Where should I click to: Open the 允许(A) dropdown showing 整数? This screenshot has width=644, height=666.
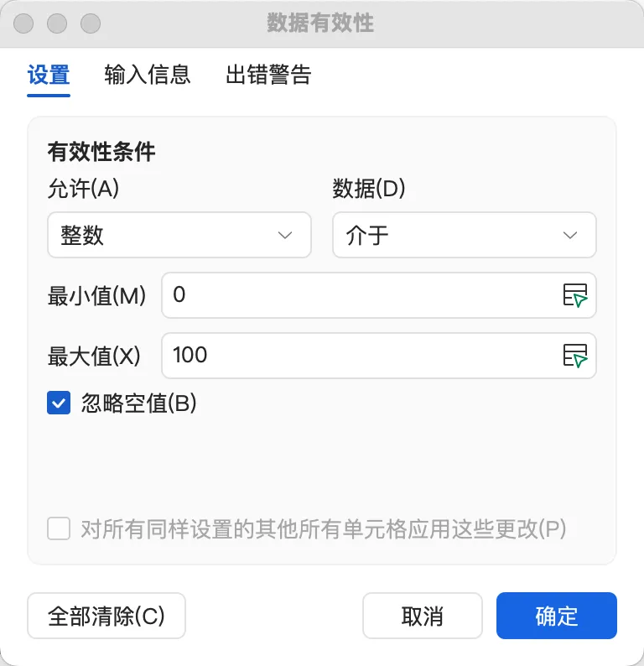pos(179,235)
